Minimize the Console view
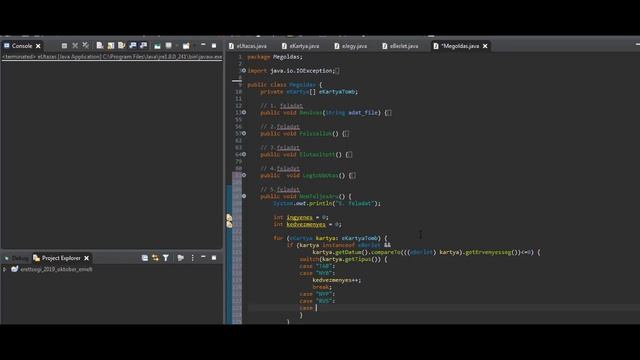 pos(203,45)
